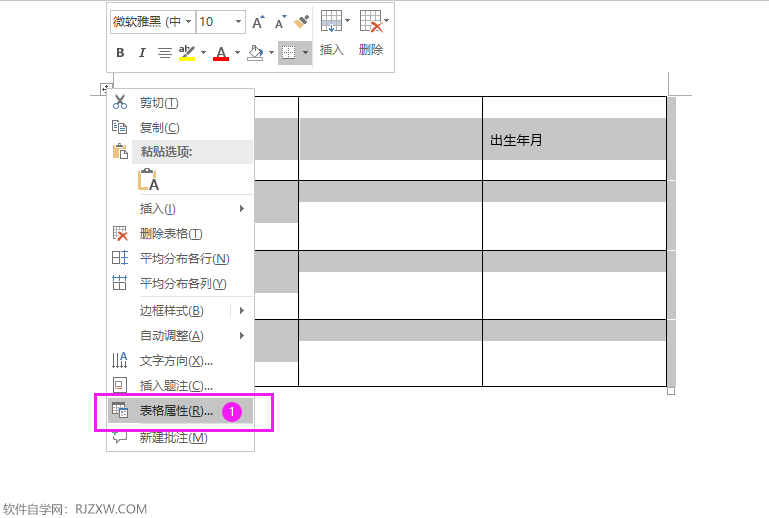Click the cell containing 出生年月
Image resolution: width=769 pixels, height=518 pixels.
[x=574, y=139]
